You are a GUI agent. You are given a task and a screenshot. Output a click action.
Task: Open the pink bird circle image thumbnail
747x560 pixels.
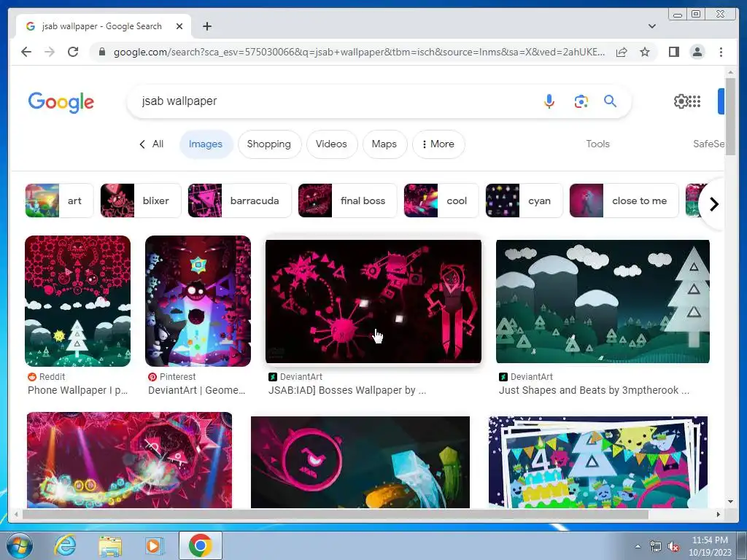point(360,462)
